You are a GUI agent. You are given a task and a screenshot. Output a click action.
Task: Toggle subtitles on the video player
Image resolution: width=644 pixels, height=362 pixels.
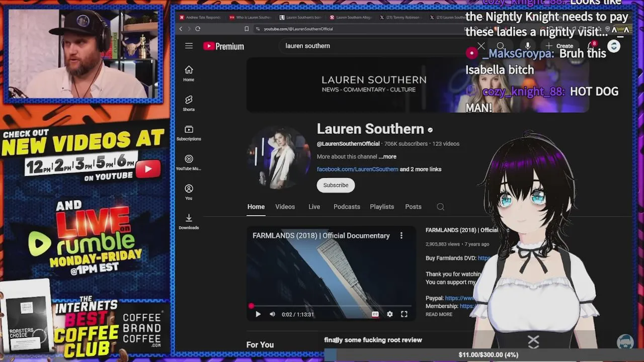pos(375,314)
